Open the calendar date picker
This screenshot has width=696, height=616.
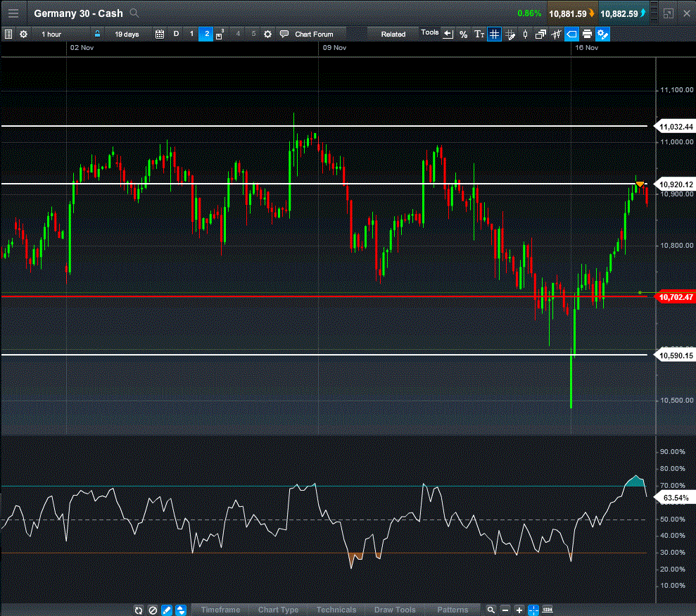click(x=160, y=34)
